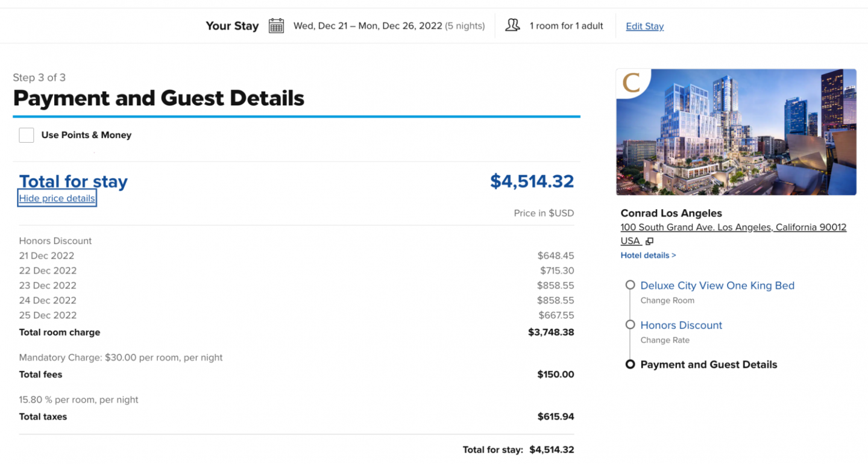
Task: Click the Honors Discount step circle marker
Action: [630, 325]
